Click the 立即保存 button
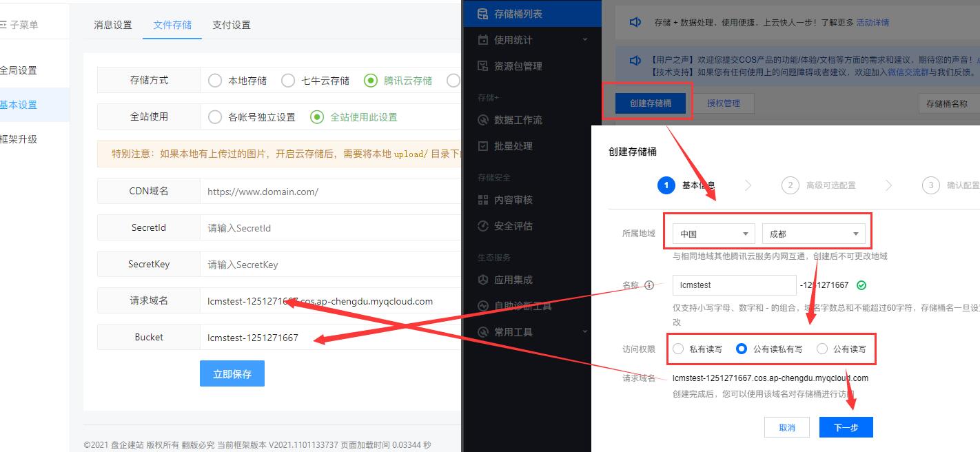Screen dimensions: 980x452 pos(232,374)
